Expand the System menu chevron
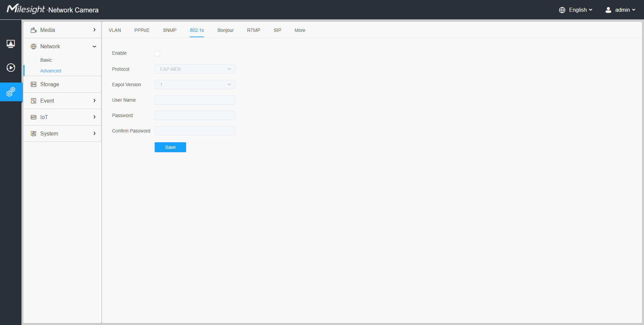This screenshot has width=644, height=325. coord(94,133)
